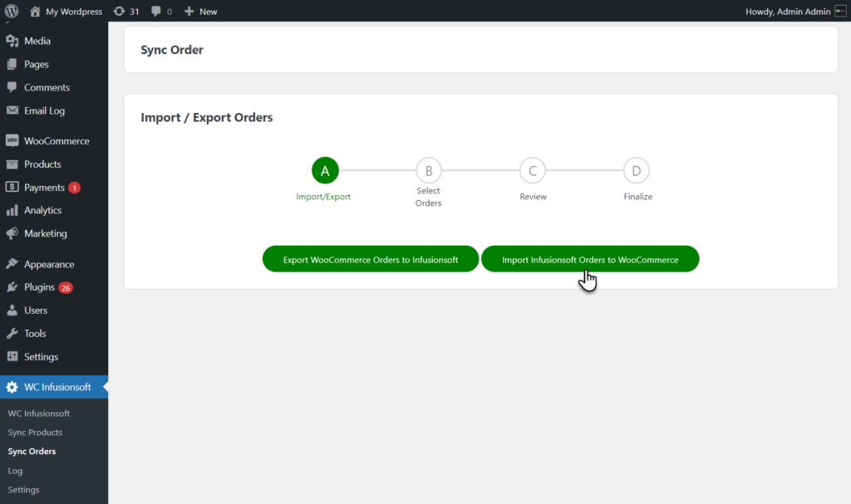This screenshot has width=851, height=504.
Task: Click the Import / Export Orders heading
Action: [207, 118]
